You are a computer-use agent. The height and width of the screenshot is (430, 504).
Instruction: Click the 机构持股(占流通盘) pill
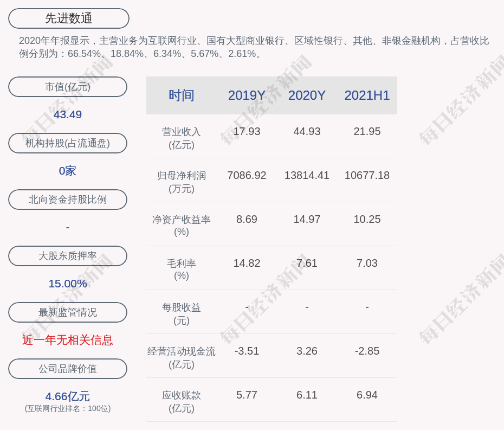(x=68, y=143)
